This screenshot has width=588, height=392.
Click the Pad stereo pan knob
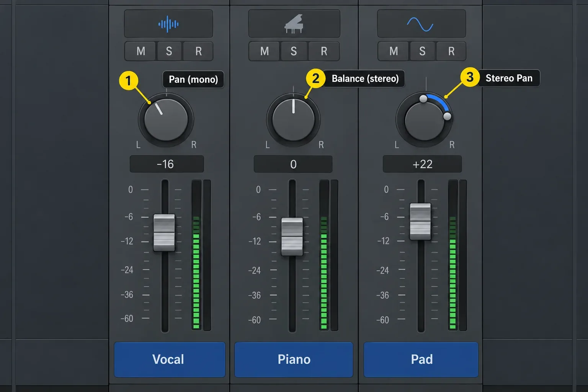point(424,120)
